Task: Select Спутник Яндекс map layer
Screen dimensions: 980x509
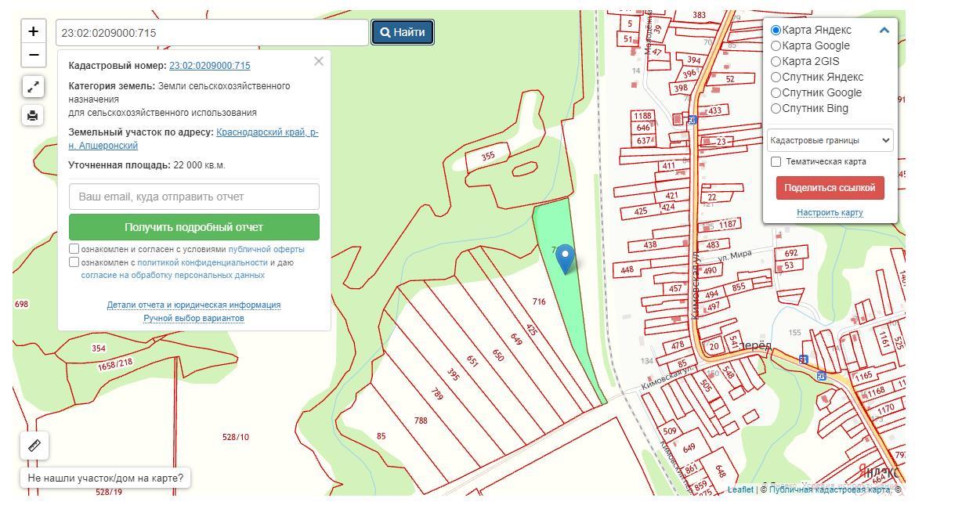Action: point(776,78)
